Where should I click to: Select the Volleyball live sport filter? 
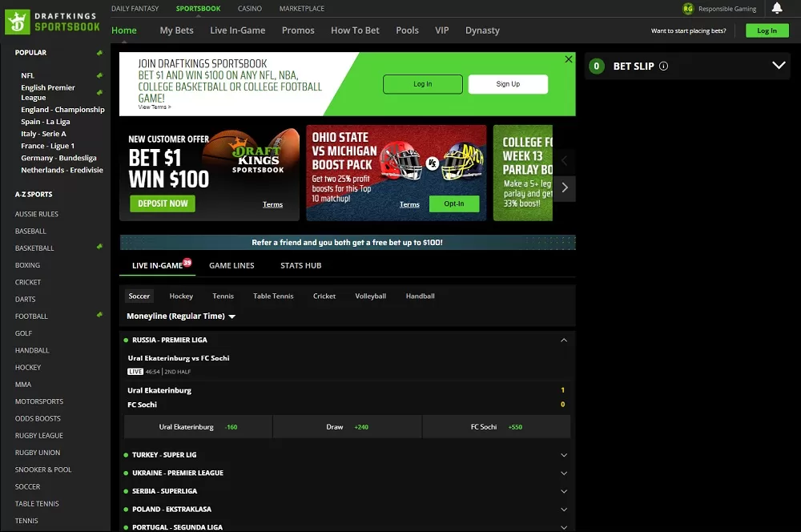tap(370, 296)
